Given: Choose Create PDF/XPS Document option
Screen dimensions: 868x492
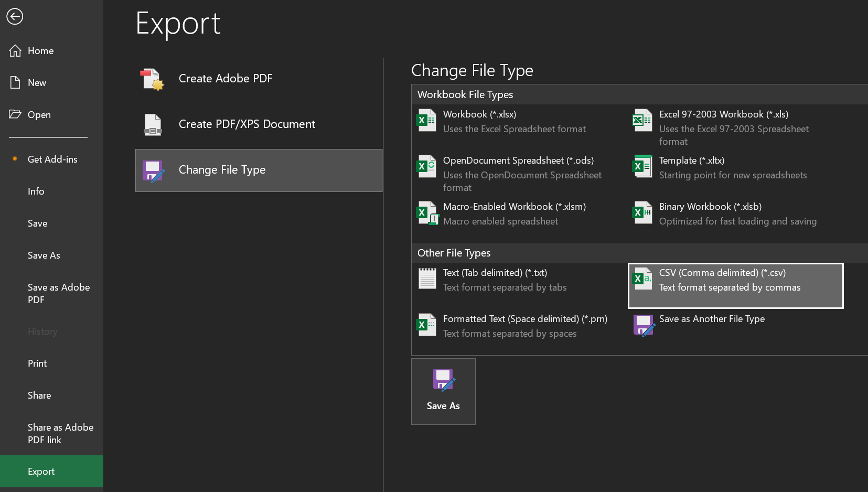Looking at the screenshot, I should coord(259,124).
